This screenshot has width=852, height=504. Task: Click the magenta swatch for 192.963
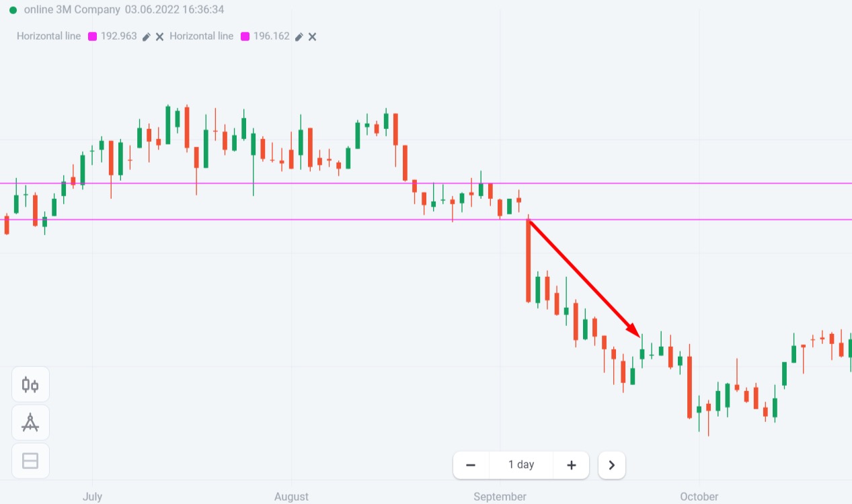(93, 36)
